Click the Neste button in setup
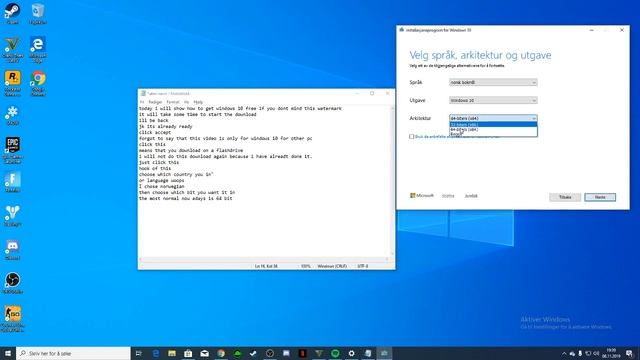Image resolution: width=640 pixels, height=360 pixels. tap(600, 197)
